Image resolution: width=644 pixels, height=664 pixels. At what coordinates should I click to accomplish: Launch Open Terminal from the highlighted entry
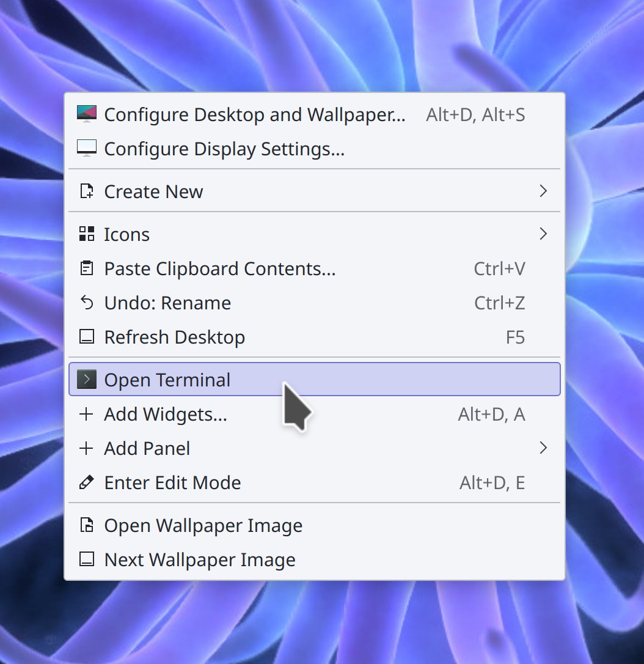[x=167, y=380]
